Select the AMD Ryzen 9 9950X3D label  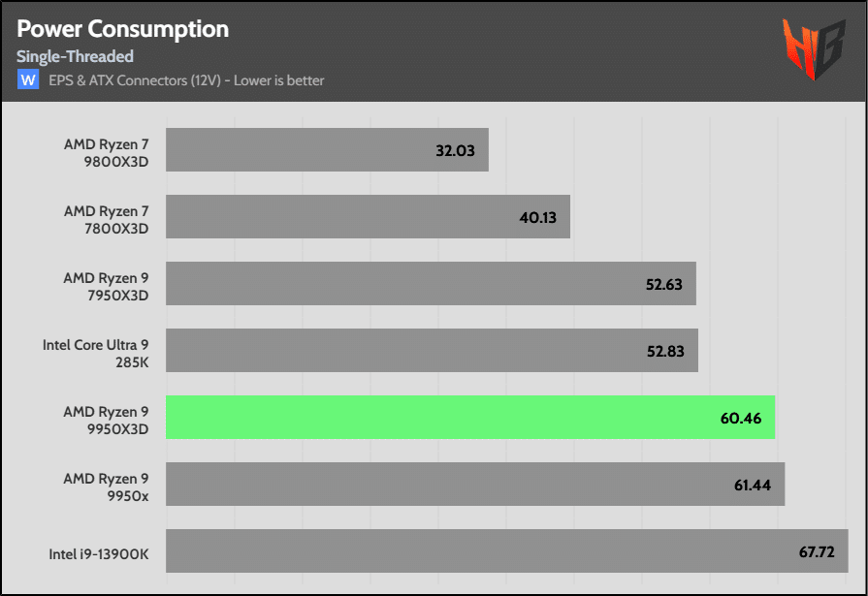click(x=107, y=419)
